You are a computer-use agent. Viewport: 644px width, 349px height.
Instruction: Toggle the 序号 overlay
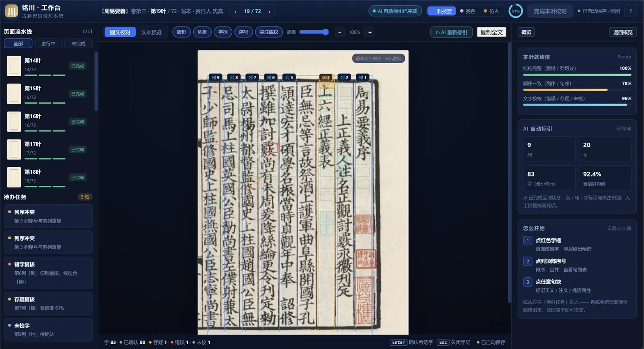click(x=244, y=32)
